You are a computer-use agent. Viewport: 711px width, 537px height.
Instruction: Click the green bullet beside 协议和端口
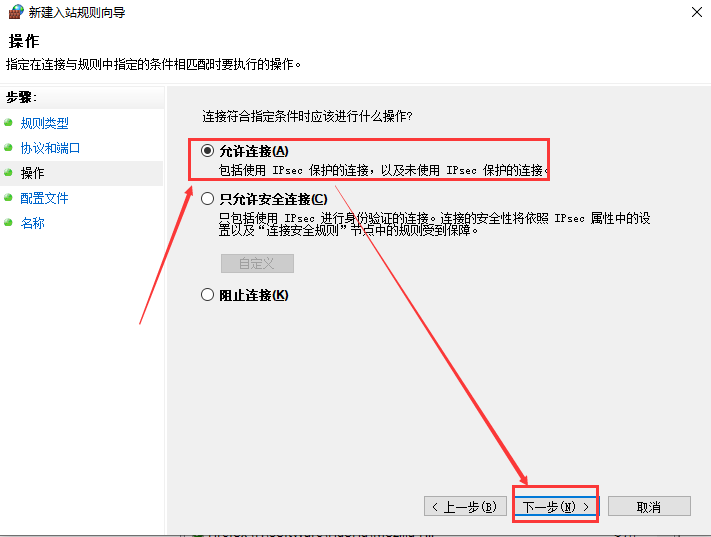click(8, 147)
